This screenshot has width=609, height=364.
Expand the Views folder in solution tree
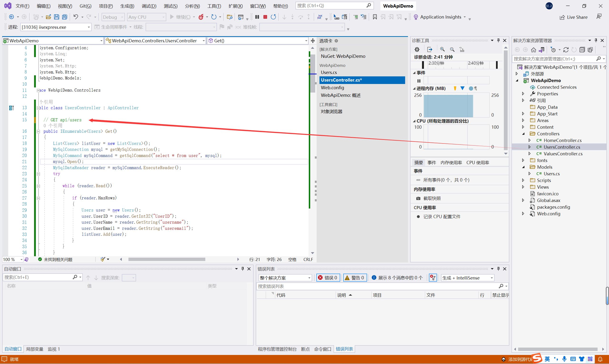point(523,187)
